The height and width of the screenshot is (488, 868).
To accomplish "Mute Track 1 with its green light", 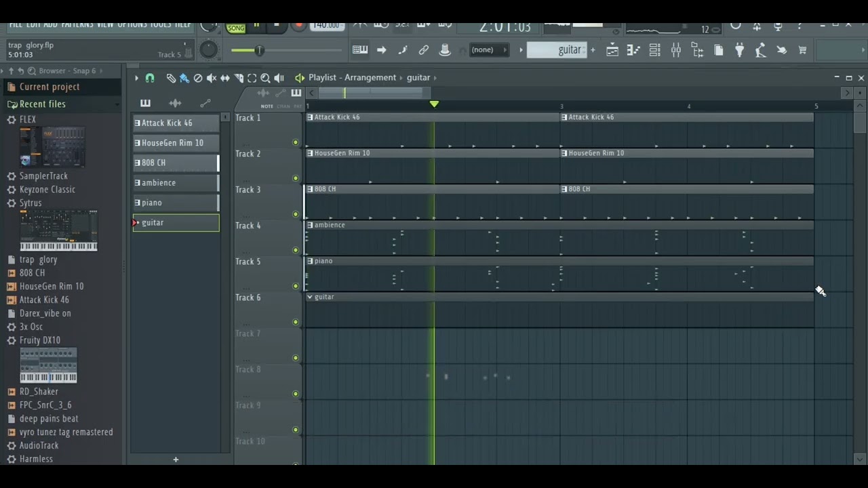I will coord(295,142).
